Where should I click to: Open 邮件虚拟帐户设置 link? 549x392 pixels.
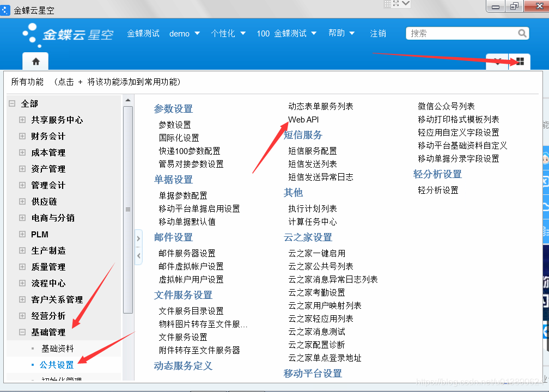point(191,267)
